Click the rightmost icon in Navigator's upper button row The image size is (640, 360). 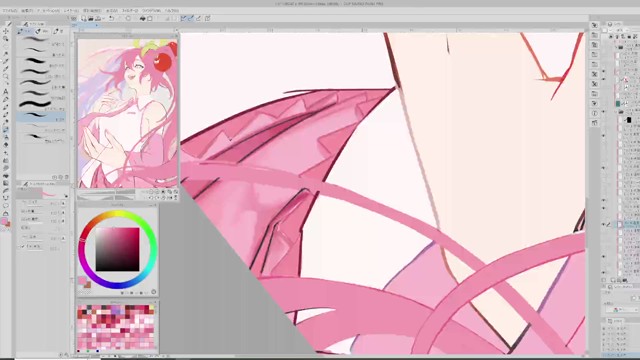click(176, 191)
